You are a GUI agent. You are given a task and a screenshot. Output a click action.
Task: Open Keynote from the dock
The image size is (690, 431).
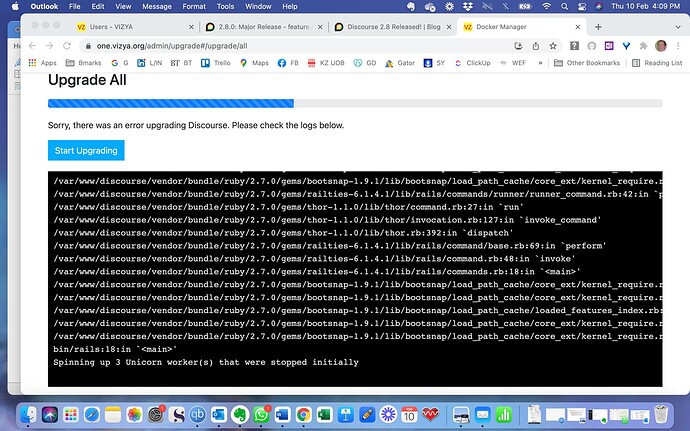coord(345,414)
